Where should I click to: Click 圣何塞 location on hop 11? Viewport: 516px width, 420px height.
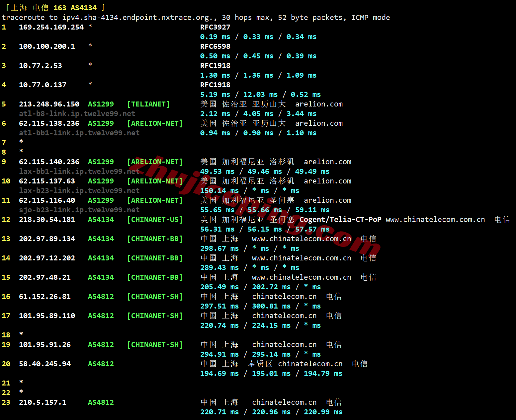click(282, 200)
